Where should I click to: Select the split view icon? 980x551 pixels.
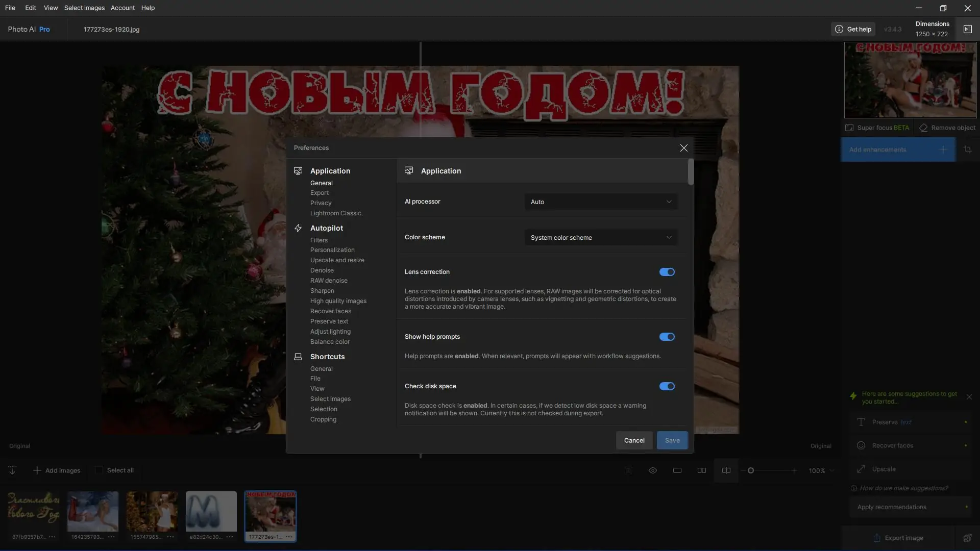[726, 470]
